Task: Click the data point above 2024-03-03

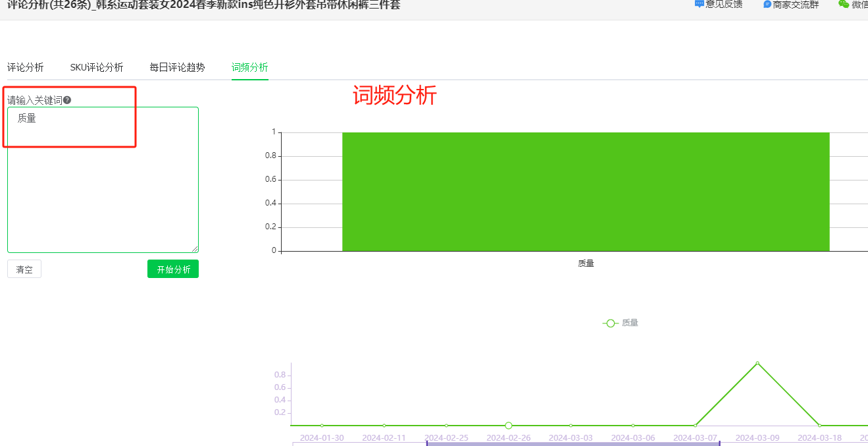Action: (570, 426)
